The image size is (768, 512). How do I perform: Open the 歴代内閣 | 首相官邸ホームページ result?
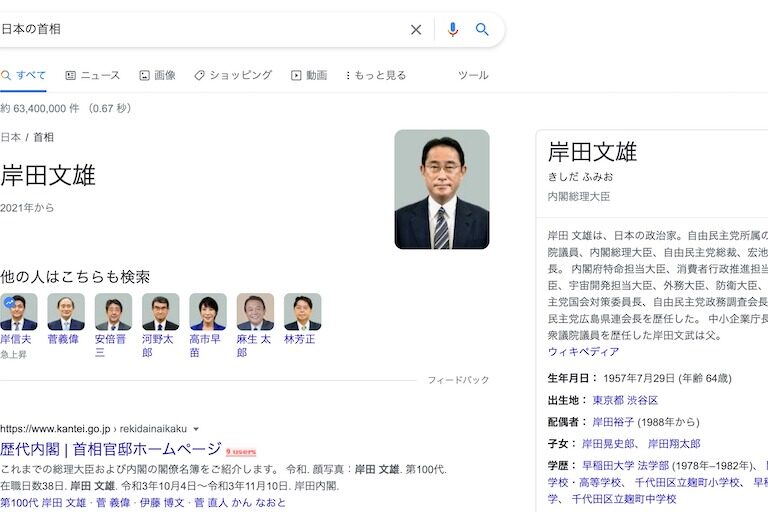(x=111, y=449)
